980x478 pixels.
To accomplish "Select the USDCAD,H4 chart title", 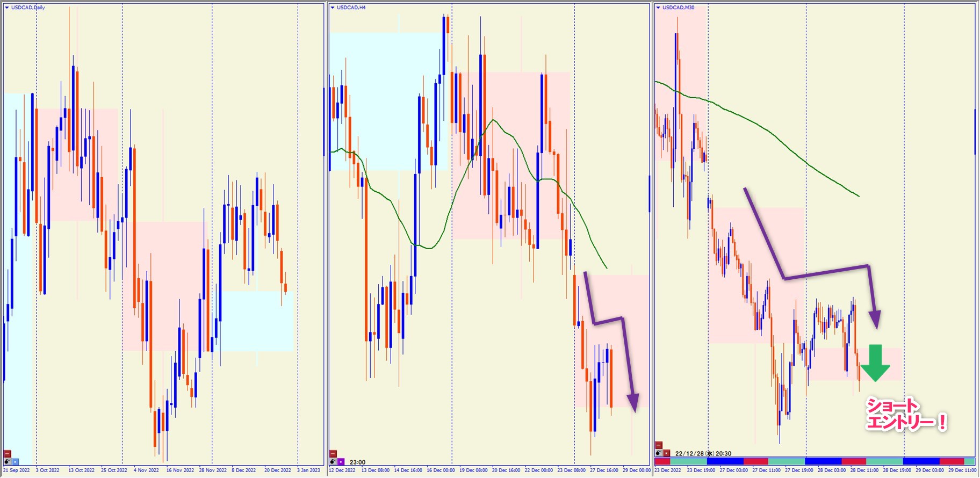I will click(351, 8).
